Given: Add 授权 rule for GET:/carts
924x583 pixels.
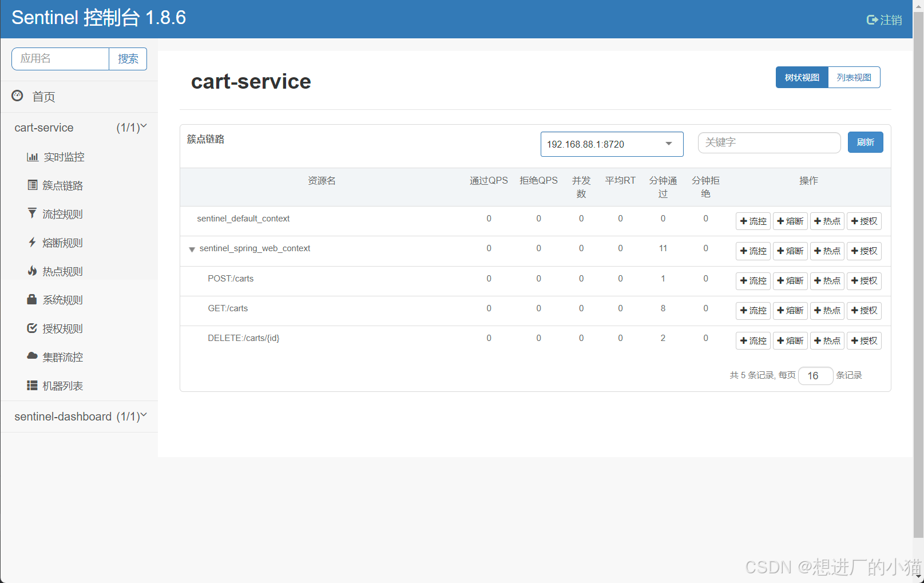Looking at the screenshot, I should 864,311.
